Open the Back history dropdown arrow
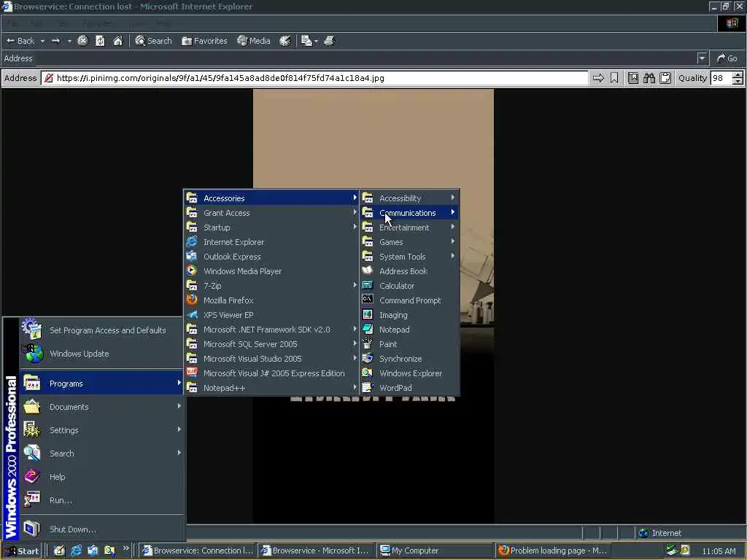 42,41
